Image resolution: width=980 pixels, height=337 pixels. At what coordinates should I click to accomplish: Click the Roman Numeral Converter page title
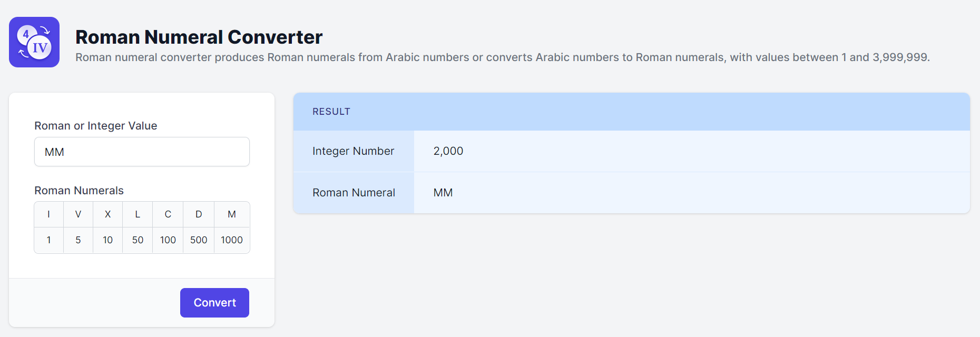(x=199, y=37)
